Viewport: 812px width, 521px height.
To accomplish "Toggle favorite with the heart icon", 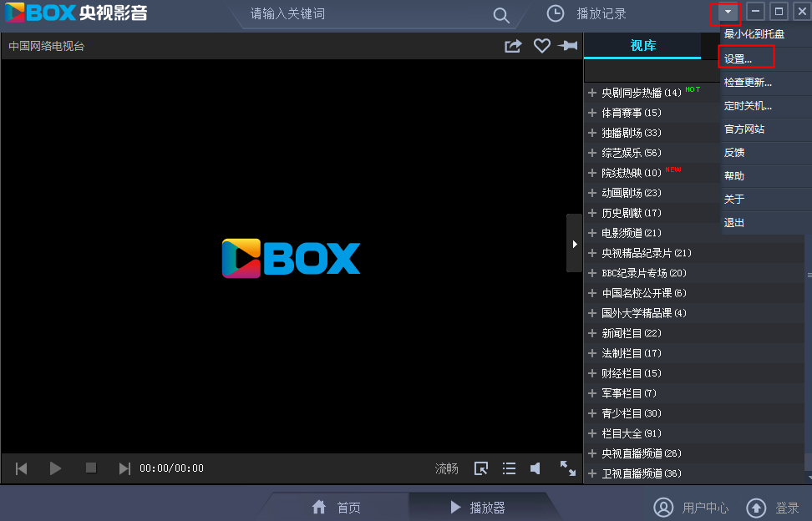I will [541, 46].
